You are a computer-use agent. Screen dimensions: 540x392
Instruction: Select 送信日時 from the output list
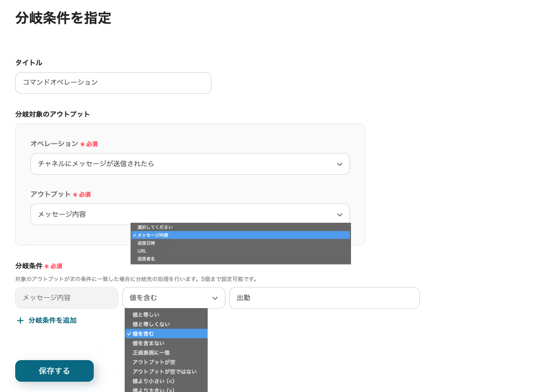[146, 243]
